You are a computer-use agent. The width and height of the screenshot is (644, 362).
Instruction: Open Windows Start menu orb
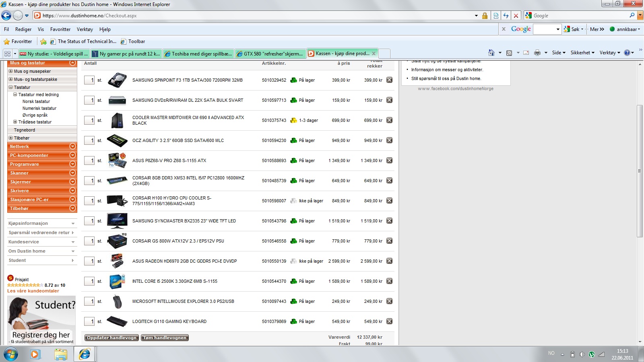click(x=11, y=354)
